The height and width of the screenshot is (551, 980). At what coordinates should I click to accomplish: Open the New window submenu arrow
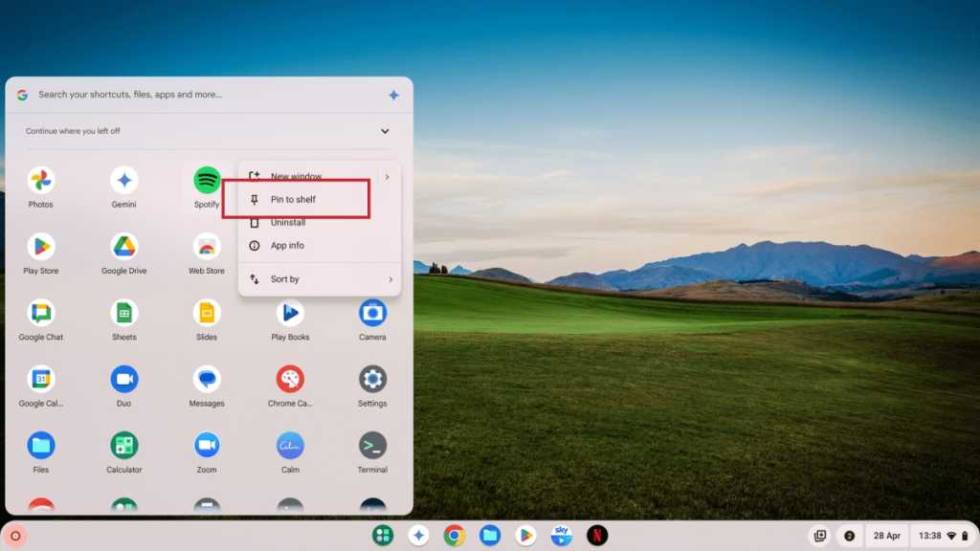390,176
